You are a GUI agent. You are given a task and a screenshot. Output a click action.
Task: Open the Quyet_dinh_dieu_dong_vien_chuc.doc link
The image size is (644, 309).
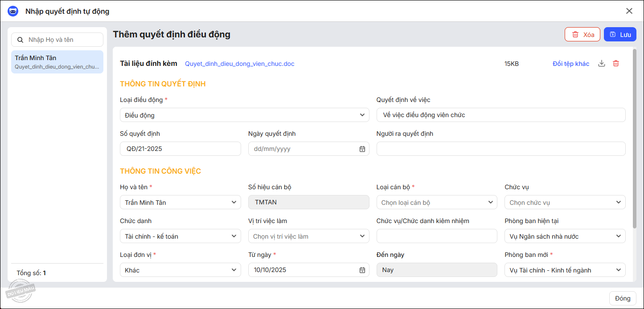pos(239,64)
